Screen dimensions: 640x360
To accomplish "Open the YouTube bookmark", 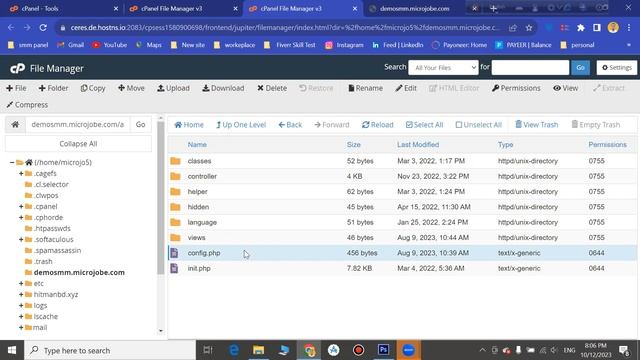I will point(109,45).
